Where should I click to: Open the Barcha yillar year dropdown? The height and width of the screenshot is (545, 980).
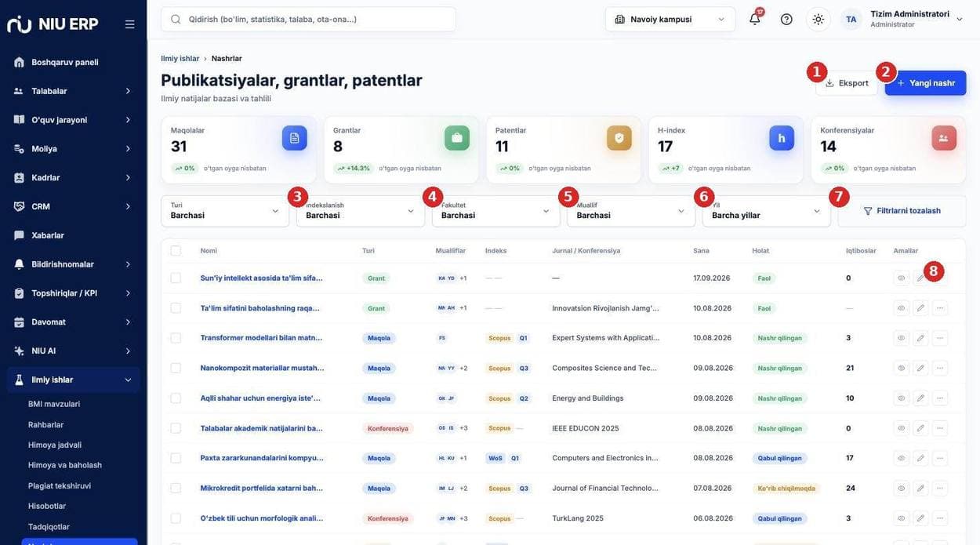point(767,211)
